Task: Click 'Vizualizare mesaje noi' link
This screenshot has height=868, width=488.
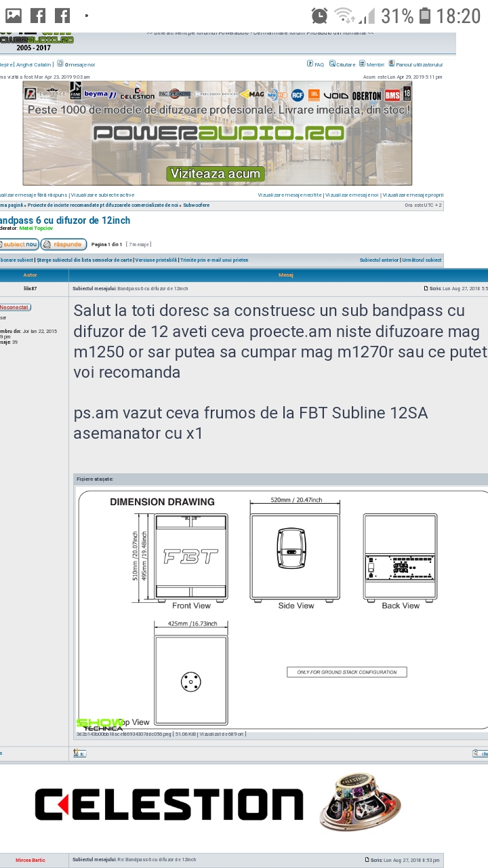Action: click(x=352, y=195)
